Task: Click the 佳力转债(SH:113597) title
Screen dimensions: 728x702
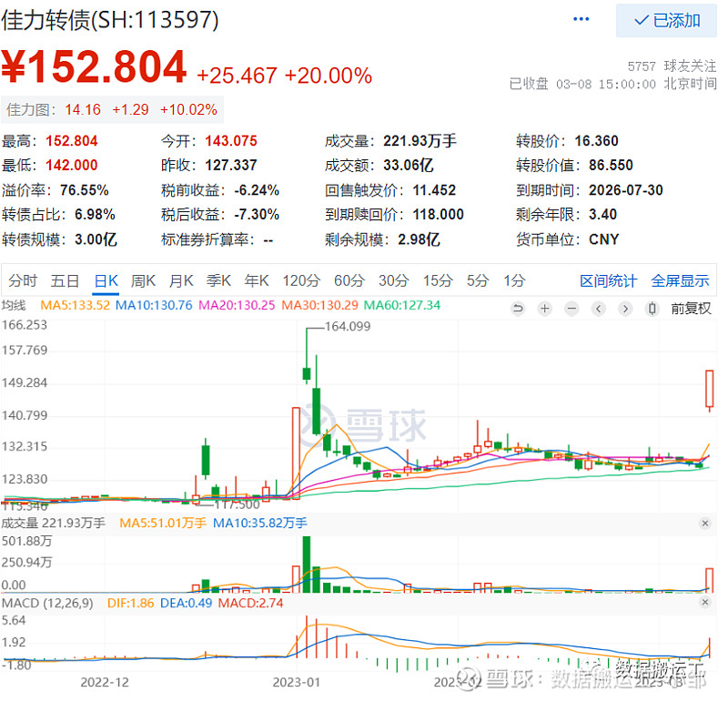Action: (109, 20)
